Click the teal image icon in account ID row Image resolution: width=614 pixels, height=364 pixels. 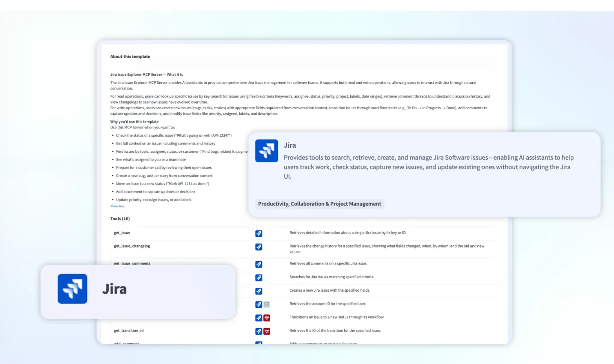(267, 304)
